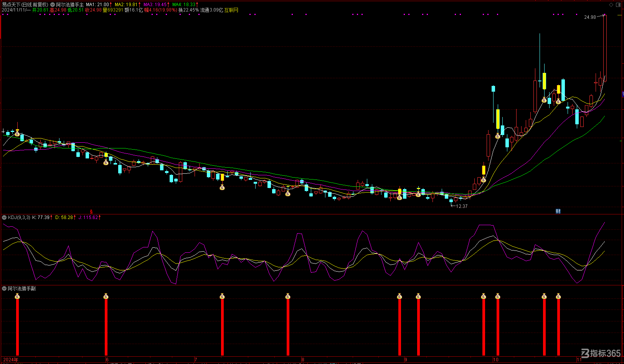Click the first red signal bar in 阿尔法猎手副 panel
The width and height of the screenshot is (624, 364).
[17, 327]
